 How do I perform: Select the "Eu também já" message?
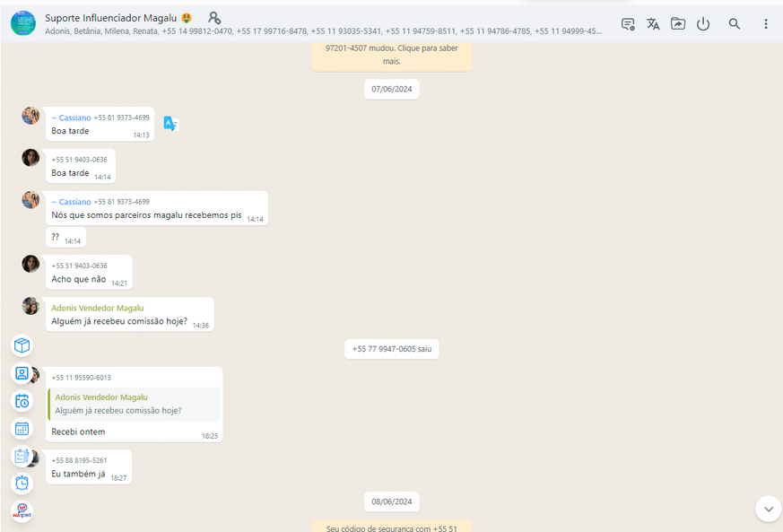78,474
